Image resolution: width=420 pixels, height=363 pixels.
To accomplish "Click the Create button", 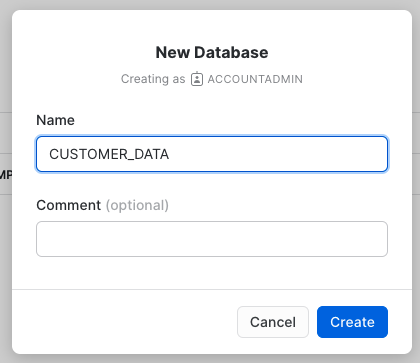I will tap(352, 322).
